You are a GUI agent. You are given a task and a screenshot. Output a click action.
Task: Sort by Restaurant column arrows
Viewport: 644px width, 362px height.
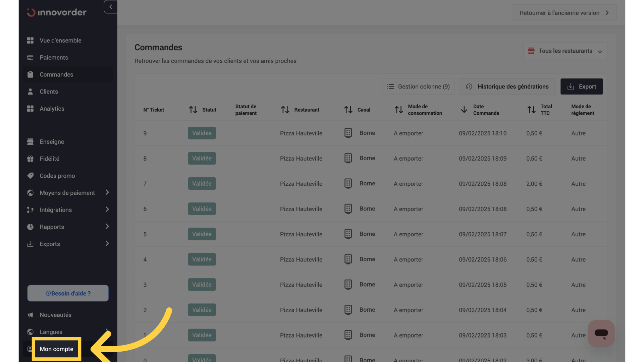[285, 110]
